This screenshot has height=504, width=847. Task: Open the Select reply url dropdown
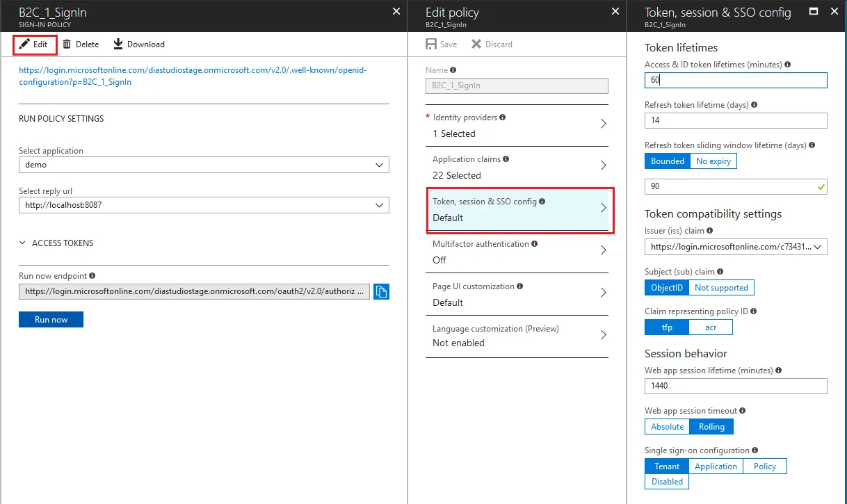click(x=204, y=205)
